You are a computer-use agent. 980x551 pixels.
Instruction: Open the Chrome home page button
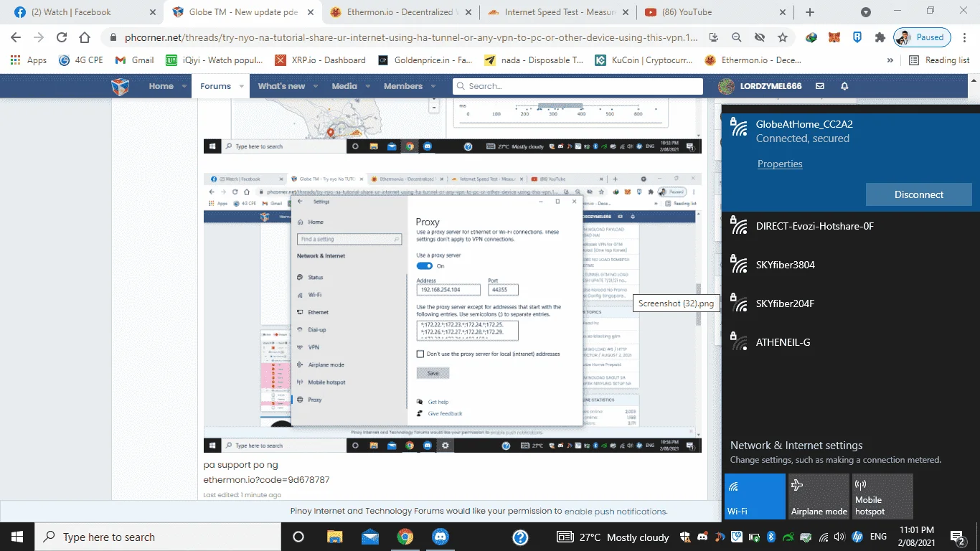[85, 37]
